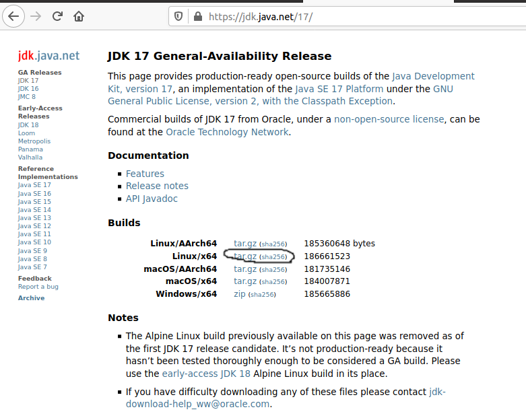
Task: Open Java SE 10 reference implementation
Action: (x=34, y=242)
